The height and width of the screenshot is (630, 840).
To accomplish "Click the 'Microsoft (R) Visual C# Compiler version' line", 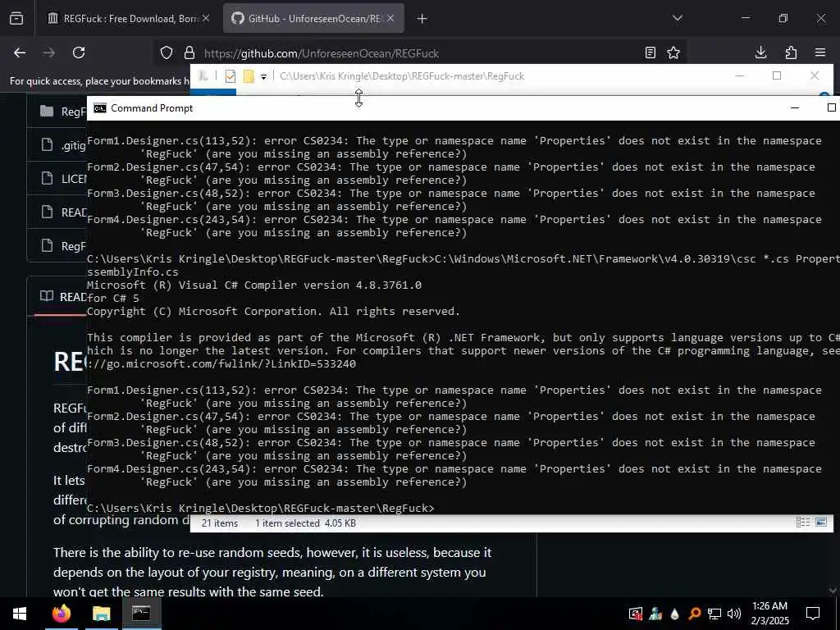I will 254,285.
